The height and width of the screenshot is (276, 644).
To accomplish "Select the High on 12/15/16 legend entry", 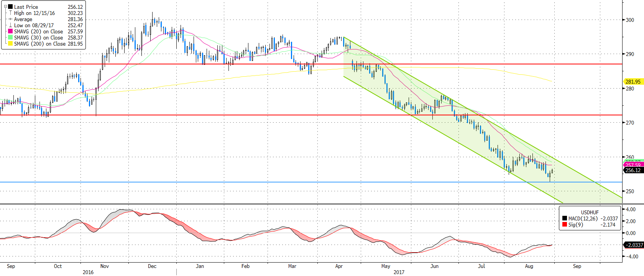I will (x=34, y=13).
